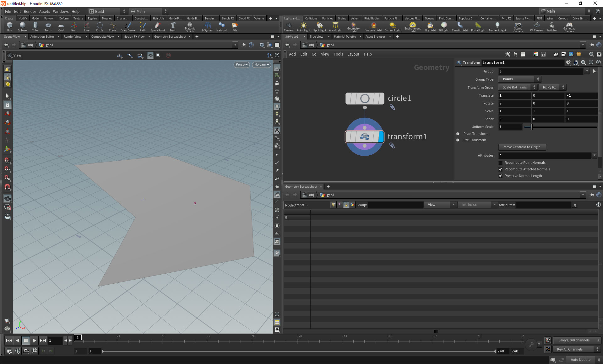This screenshot has width=603, height=364.
Task: Open the Platonic Solids tool
Action: pyautogui.click(x=190, y=27)
